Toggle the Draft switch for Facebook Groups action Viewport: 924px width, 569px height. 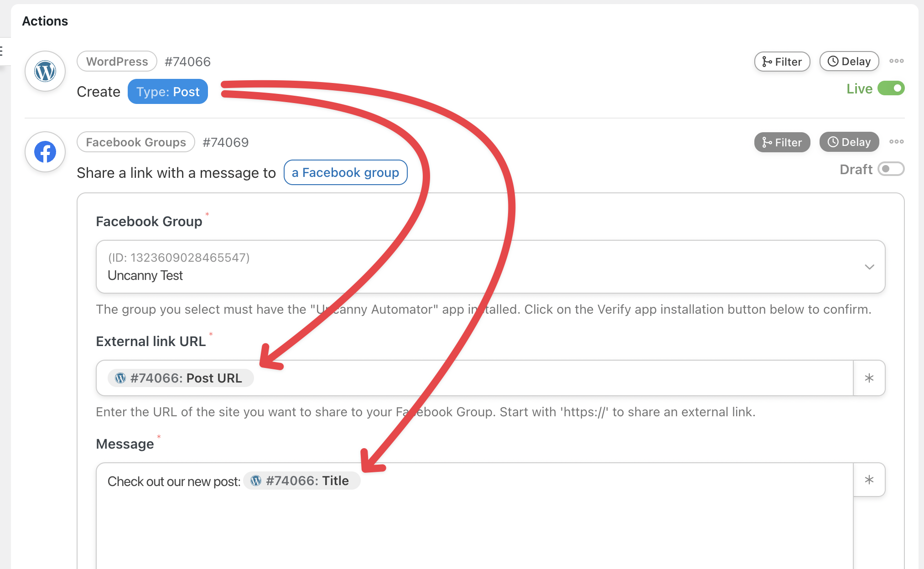[x=891, y=169]
